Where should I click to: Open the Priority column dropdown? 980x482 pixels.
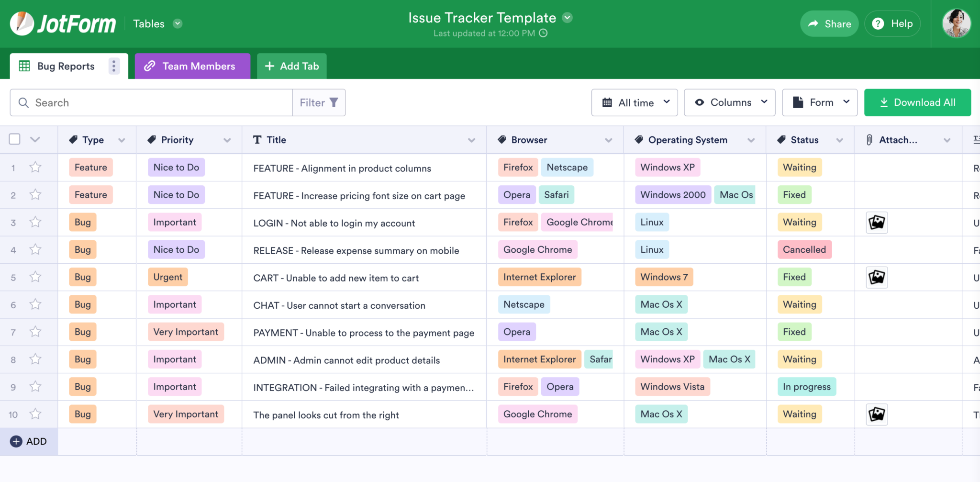click(228, 140)
